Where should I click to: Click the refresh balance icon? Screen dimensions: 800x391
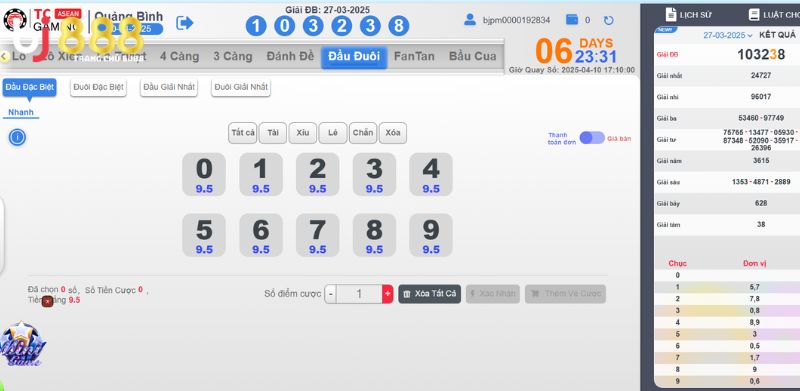(x=608, y=20)
